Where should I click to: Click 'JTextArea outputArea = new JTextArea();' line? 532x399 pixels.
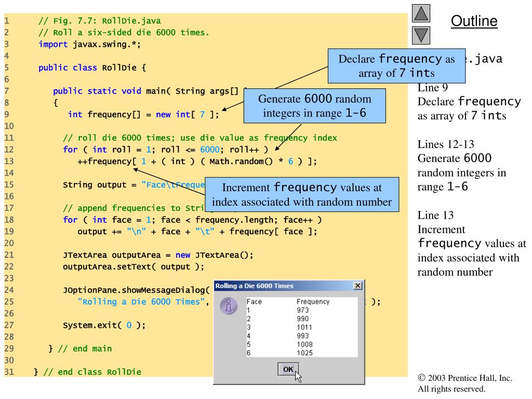pyautogui.click(x=158, y=255)
